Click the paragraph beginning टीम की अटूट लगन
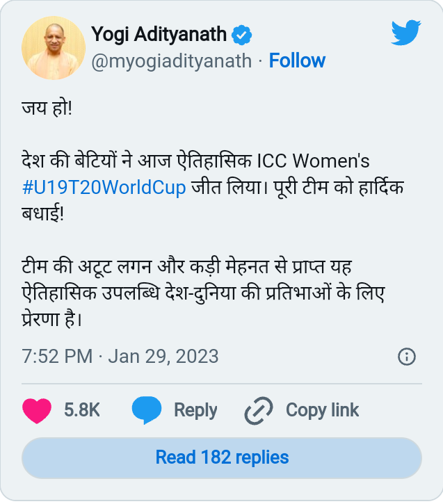The image size is (443, 504). pos(203,293)
